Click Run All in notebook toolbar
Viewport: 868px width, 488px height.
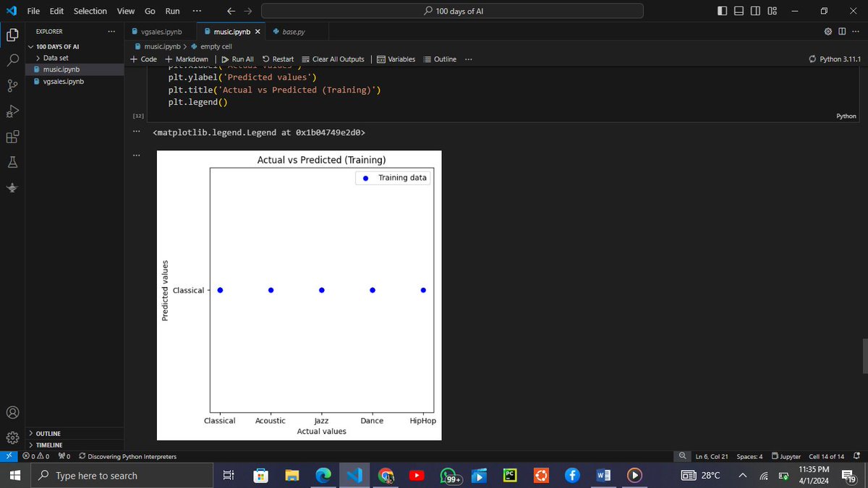coord(237,59)
